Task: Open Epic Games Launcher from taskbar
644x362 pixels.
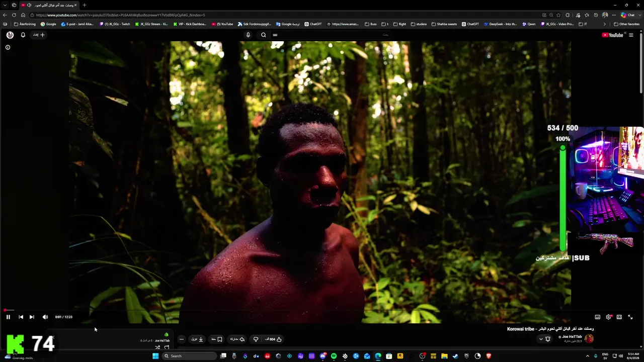Action: point(466,356)
